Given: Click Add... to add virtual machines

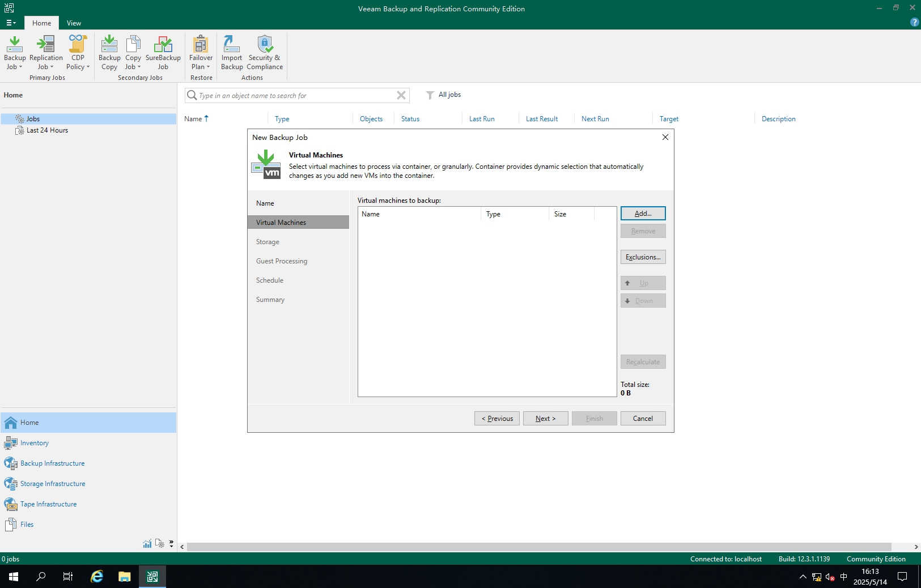Looking at the screenshot, I should (x=643, y=214).
